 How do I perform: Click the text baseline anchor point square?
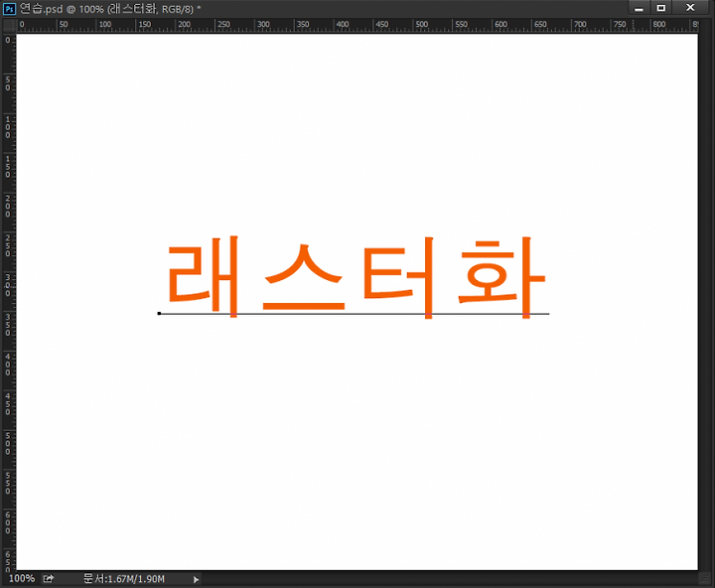[159, 314]
